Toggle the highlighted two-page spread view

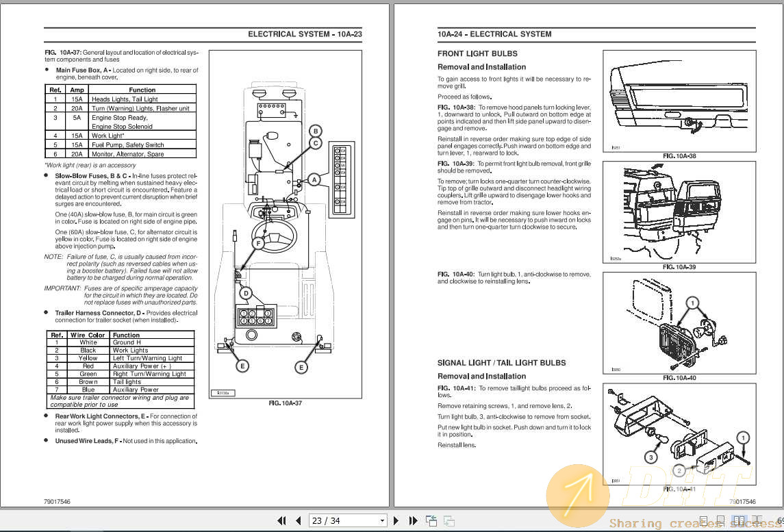(739, 520)
